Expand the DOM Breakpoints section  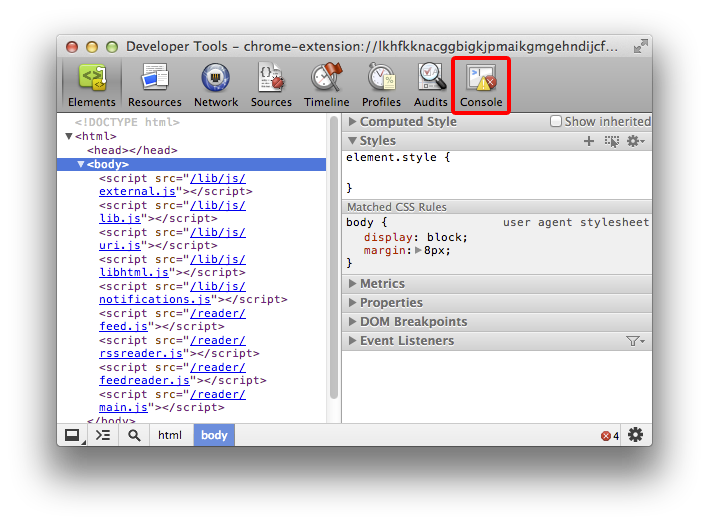click(x=352, y=322)
